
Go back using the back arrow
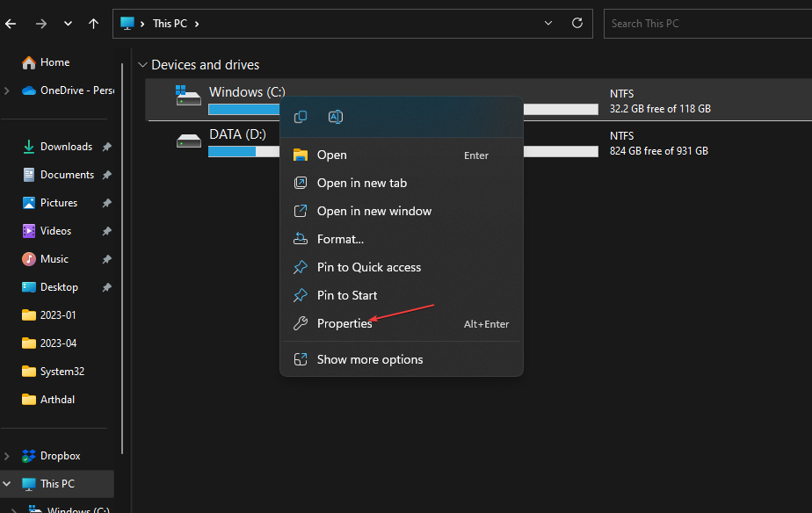(x=10, y=24)
